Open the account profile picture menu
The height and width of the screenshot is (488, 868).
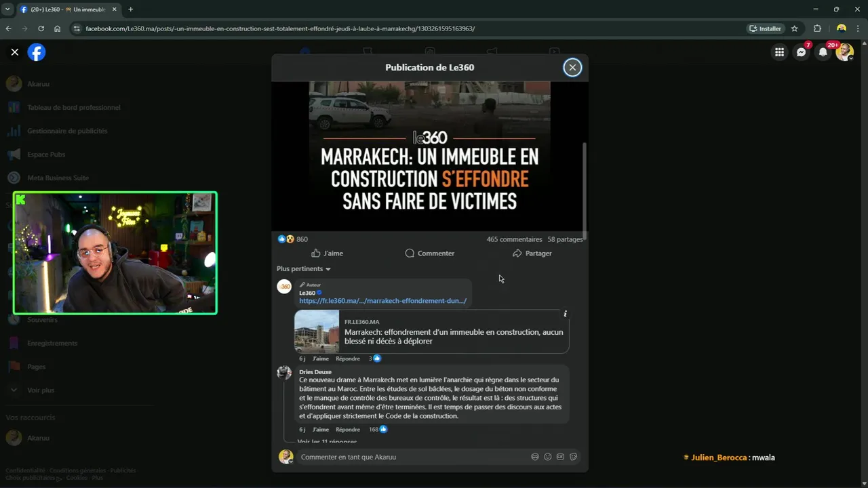click(x=844, y=52)
